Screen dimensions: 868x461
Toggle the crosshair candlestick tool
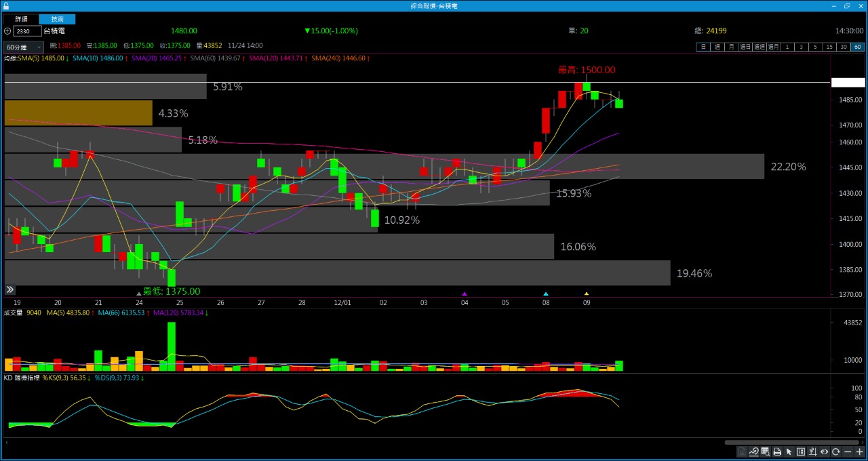[x=812, y=452]
